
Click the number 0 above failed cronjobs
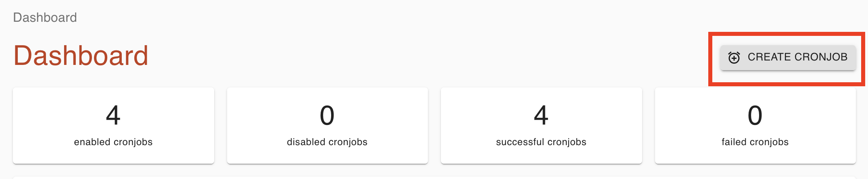click(755, 115)
